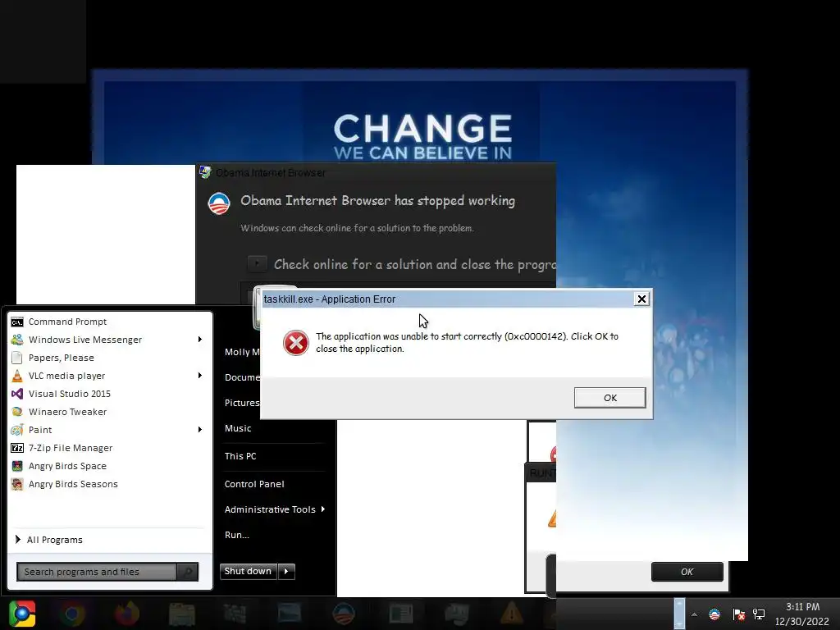
Task: Open Control Panel from the Start menu
Action: coord(254,484)
